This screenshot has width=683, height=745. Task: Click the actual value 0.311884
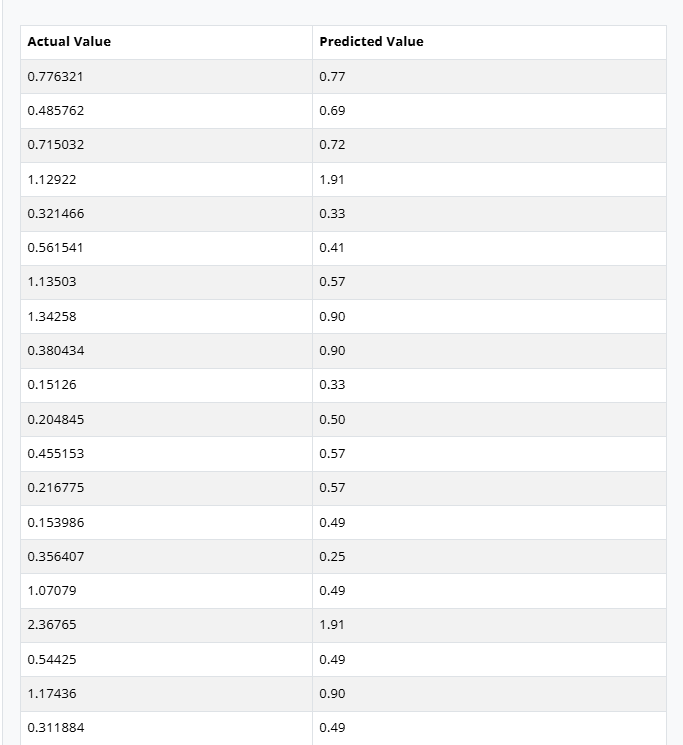pos(56,728)
